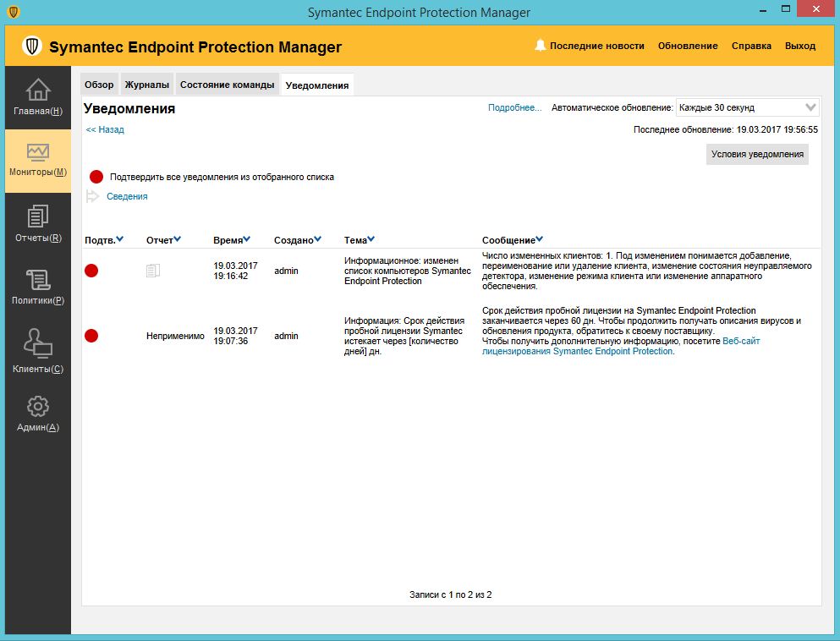Open Справка help in the header
The height and width of the screenshot is (641, 840).
[752, 46]
